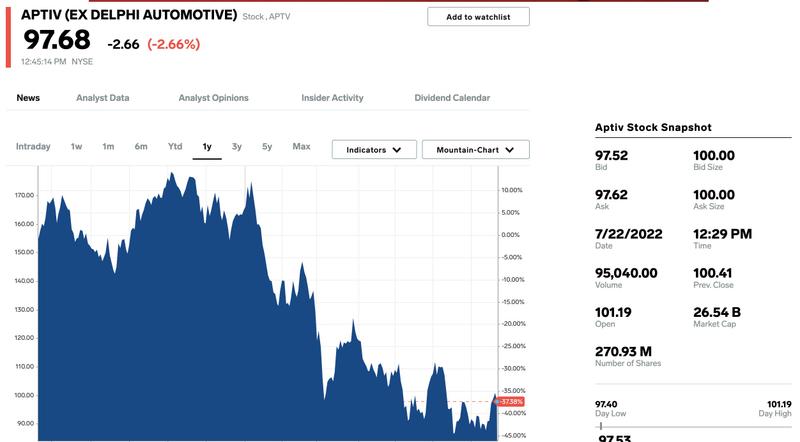Screen dimensions: 800x442
Task: Click the 270.93 M Number of Shares value
Action: pos(623,352)
